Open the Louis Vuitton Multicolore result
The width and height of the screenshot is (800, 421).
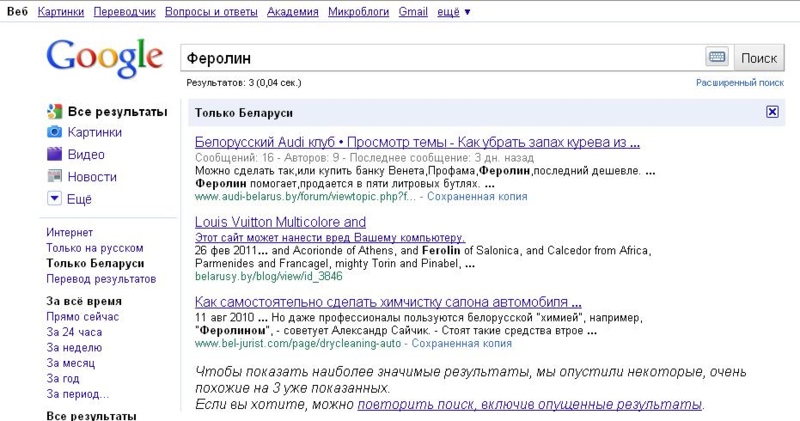coord(280,222)
